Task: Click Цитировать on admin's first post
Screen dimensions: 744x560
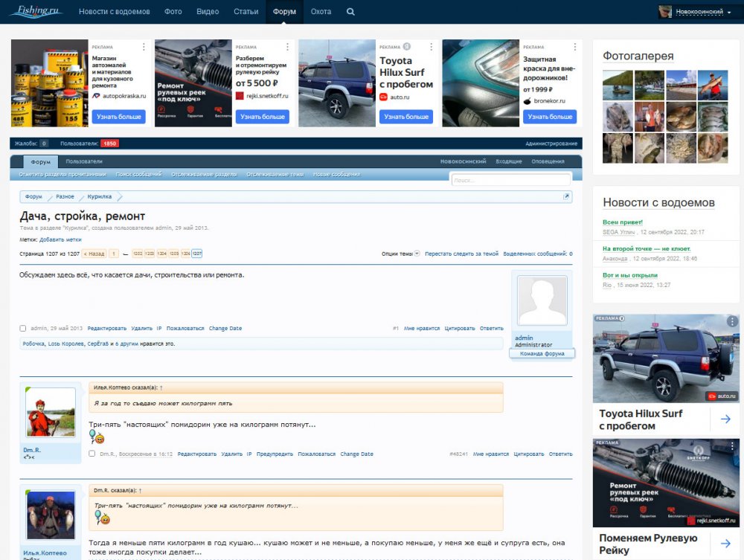Action: (461, 328)
